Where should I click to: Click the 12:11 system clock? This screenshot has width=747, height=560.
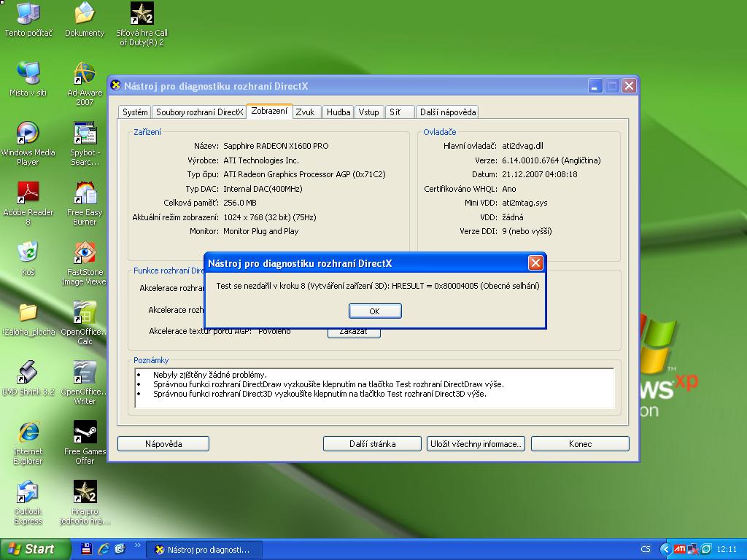pos(726,549)
